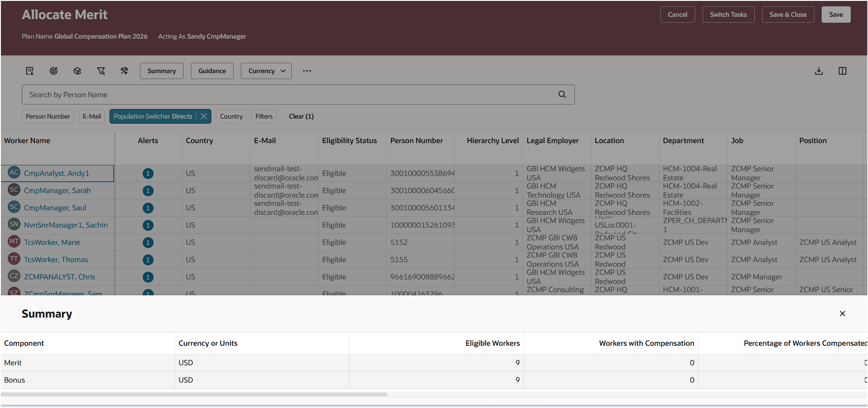The image size is (868, 408).
Task: Click the Switch Tasks button
Action: [728, 15]
